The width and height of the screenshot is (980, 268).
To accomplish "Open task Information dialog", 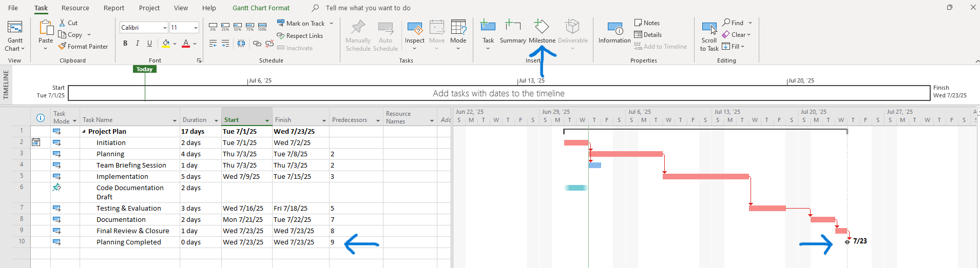I will [x=614, y=32].
